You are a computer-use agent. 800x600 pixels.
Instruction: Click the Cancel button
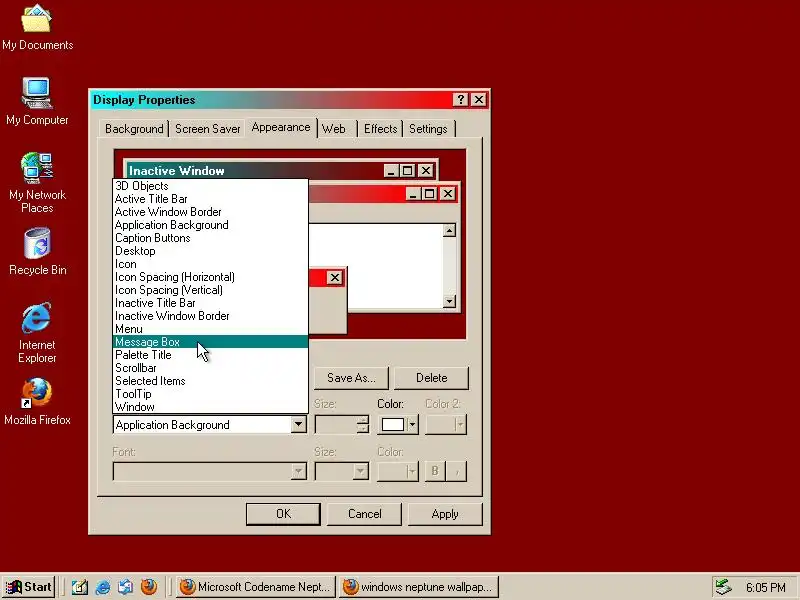[x=364, y=514]
